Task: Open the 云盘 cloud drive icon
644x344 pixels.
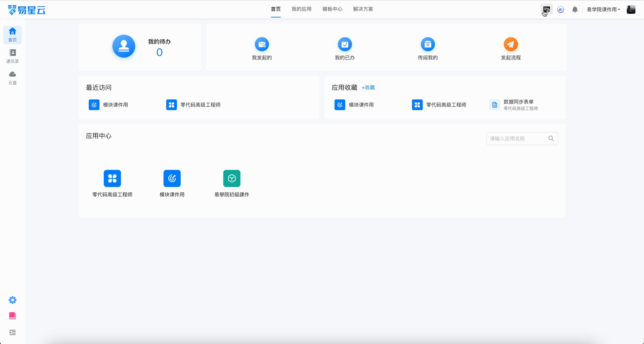Action: click(x=12, y=77)
